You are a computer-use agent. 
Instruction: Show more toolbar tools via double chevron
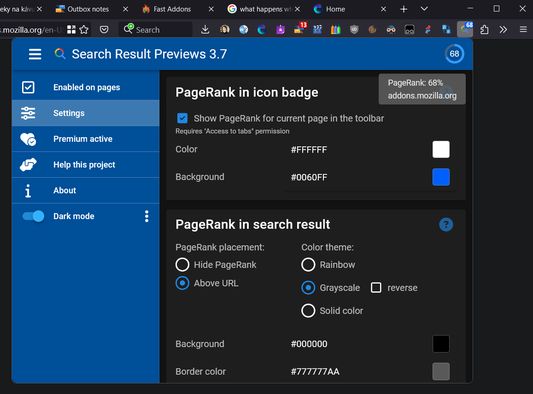click(503, 30)
